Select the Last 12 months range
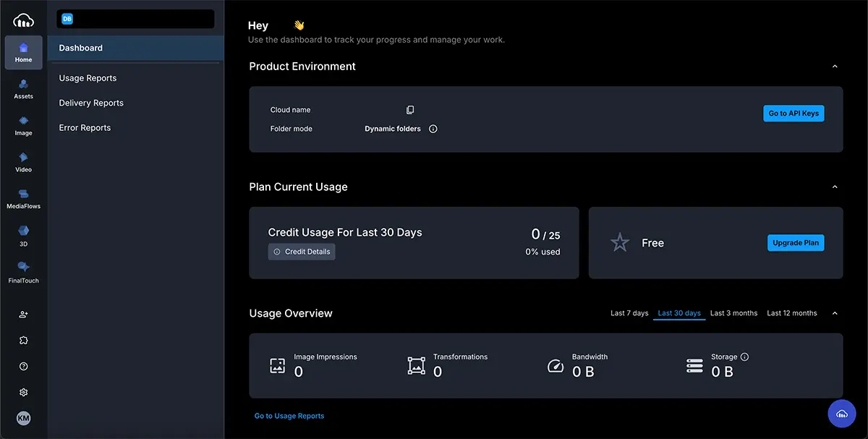Image resolution: width=868 pixels, height=439 pixels. point(791,313)
